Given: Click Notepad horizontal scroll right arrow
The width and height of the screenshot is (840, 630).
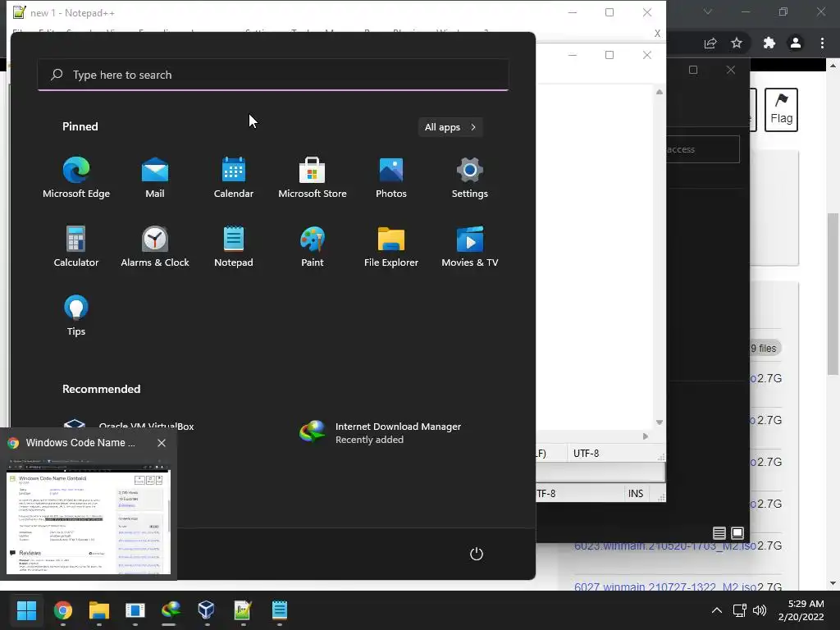Looking at the screenshot, I should pos(646,436).
